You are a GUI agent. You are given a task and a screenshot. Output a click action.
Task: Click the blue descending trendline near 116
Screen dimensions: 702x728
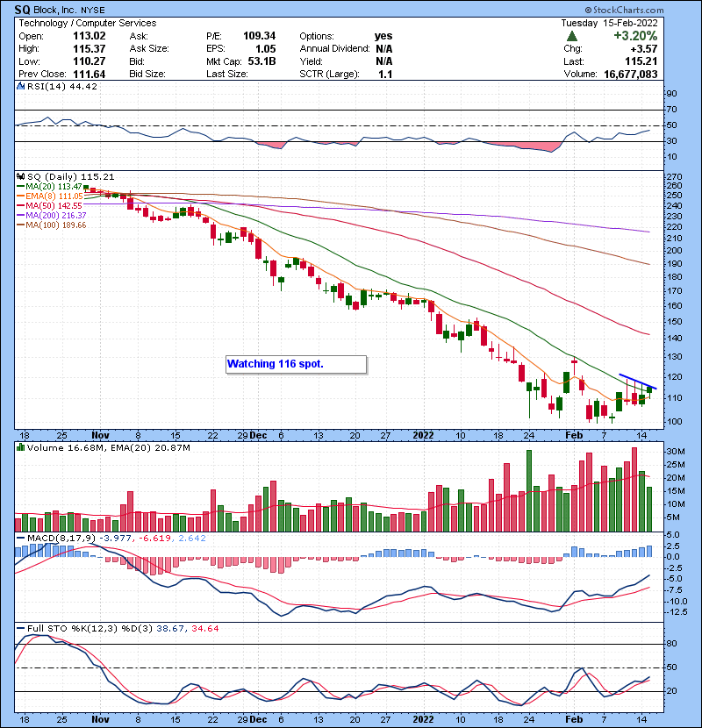tap(638, 382)
